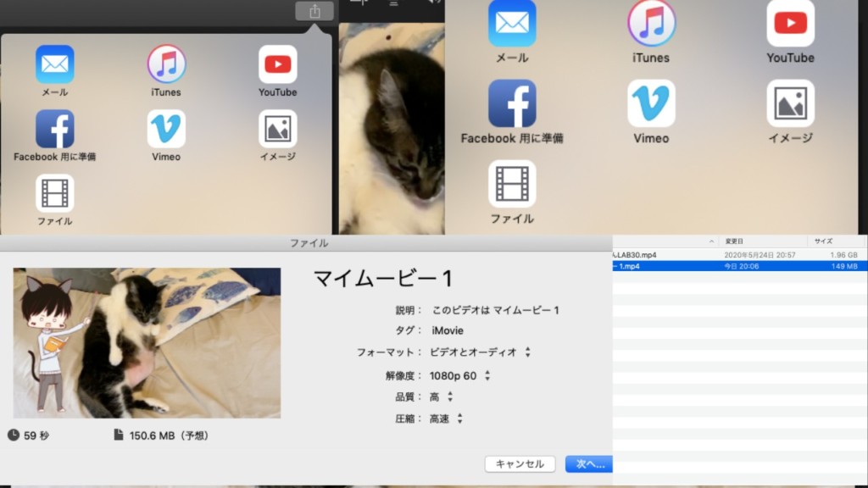Click the cat video in the iMovie viewer
This screenshot has width=868, height=488.
(392, 129)
